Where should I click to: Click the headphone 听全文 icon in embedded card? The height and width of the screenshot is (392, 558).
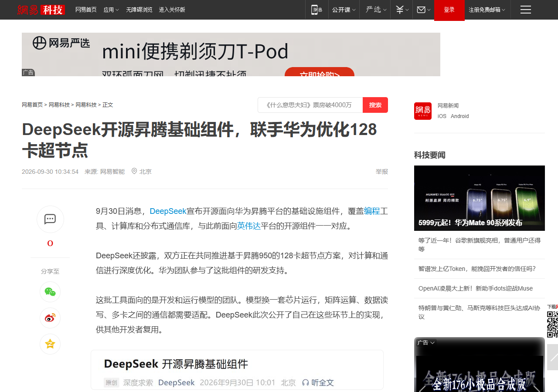[305, 382]
